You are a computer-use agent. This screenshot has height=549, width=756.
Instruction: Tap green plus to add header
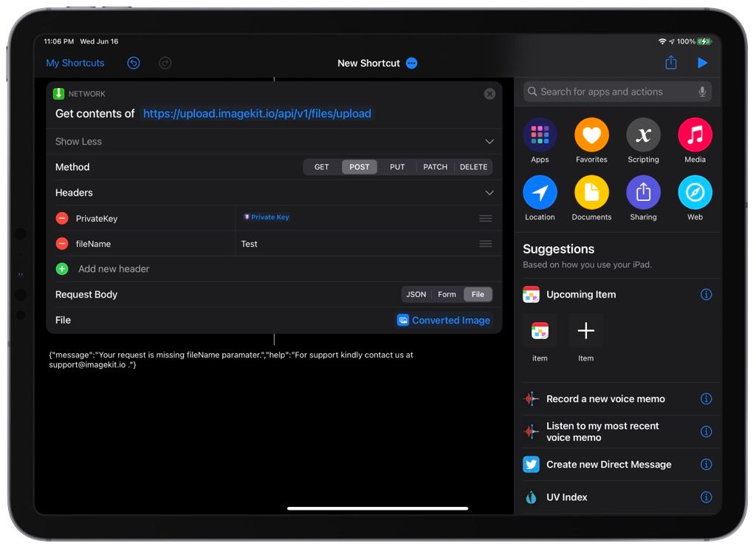[x=62, y=269]
